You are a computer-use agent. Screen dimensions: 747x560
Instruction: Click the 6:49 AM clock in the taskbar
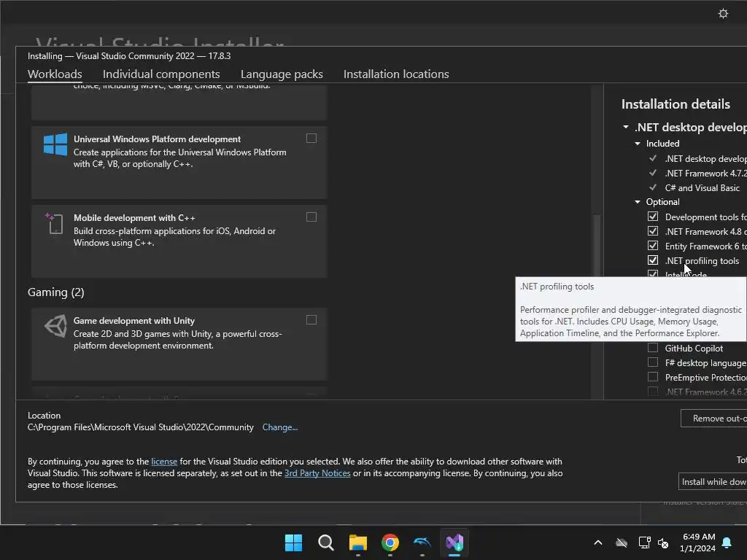698,537
